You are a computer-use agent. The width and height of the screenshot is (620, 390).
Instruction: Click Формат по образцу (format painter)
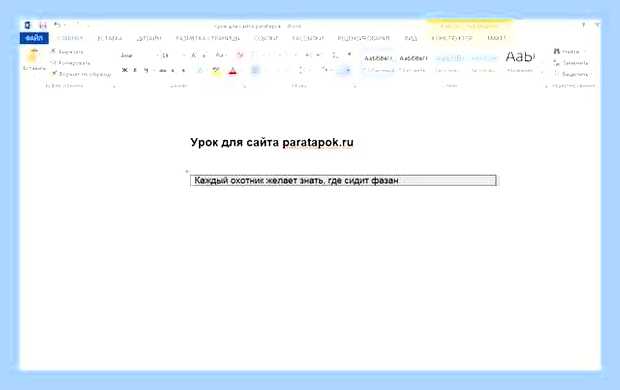point(81,74)
